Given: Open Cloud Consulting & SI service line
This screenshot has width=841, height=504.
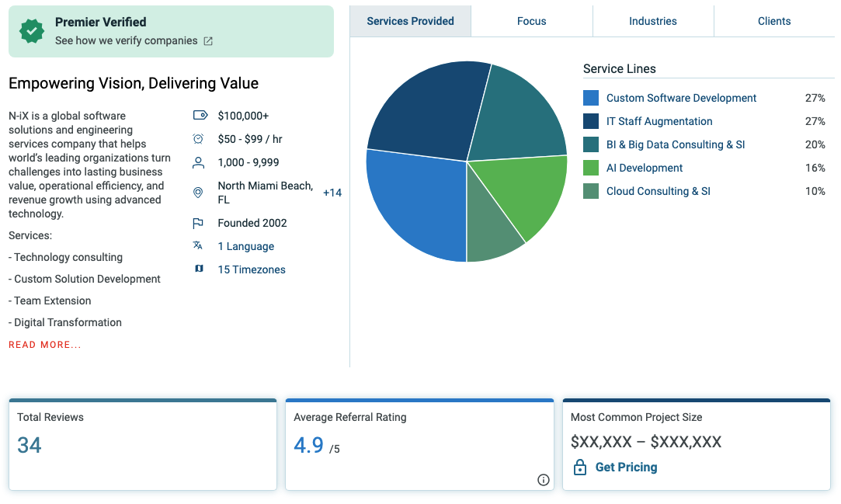Looking at the screenshot, I should pyautogui.click(x=658, y=191).
